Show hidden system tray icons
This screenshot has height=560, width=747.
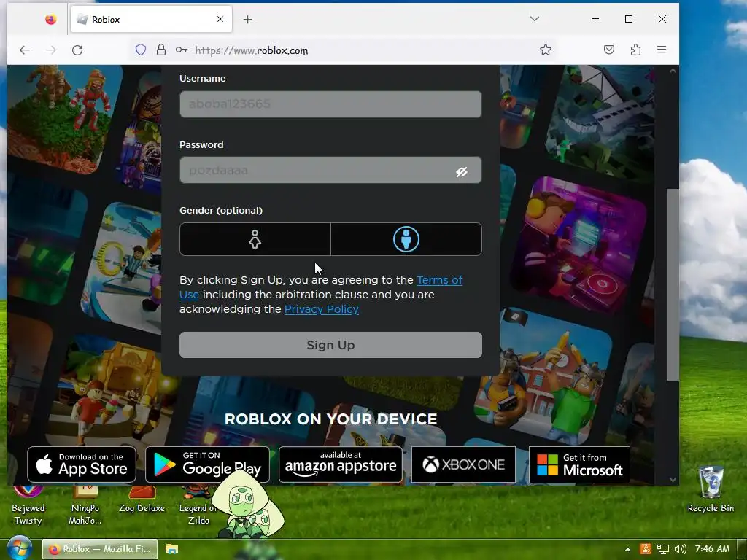pyautogui.click(x=627, y=549)
